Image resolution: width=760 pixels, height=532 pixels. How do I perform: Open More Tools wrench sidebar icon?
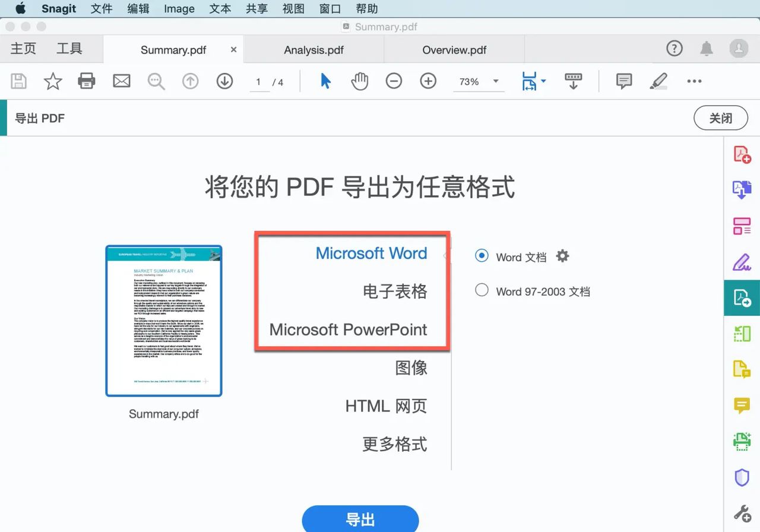(x=742, y=513)
